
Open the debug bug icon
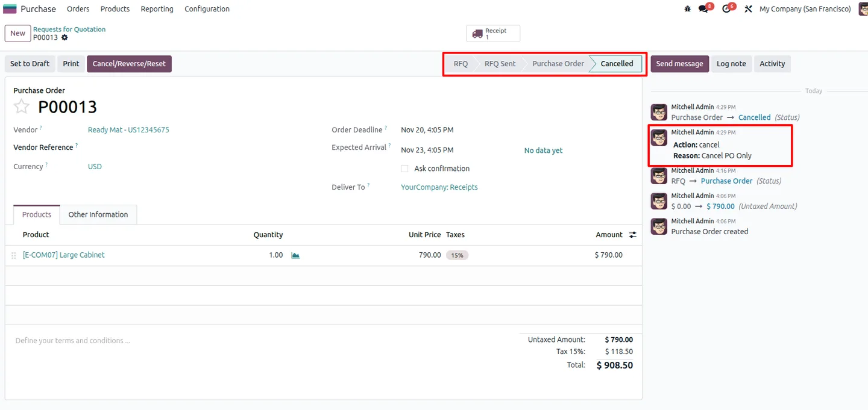click(688, 9)
